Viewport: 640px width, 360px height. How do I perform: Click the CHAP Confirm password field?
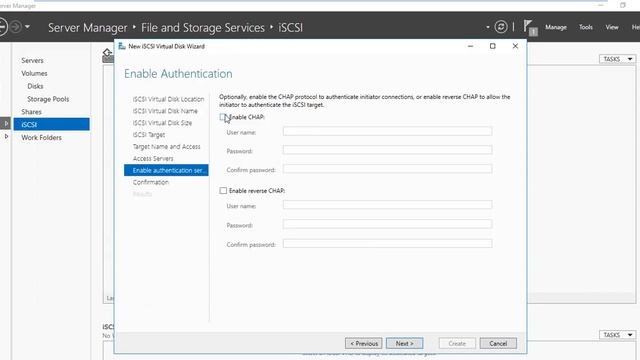pyautogui.click(x=387, y=169)
